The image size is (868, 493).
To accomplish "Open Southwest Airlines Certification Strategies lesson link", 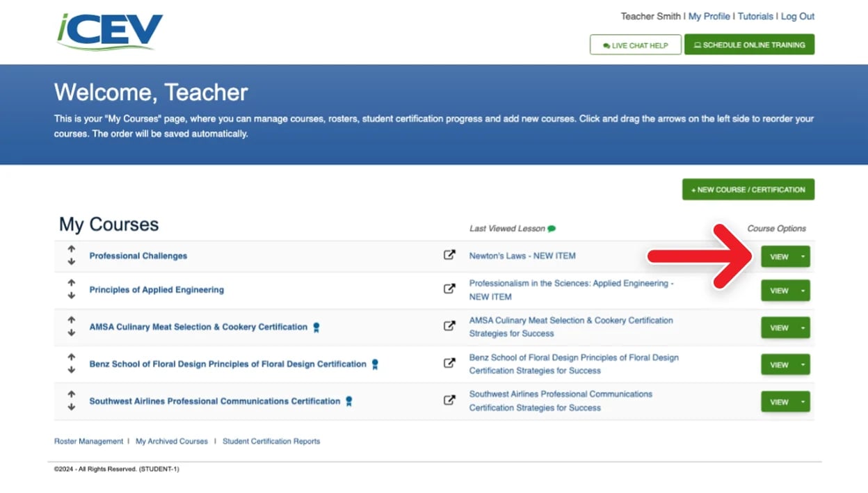I will (561, 401).
